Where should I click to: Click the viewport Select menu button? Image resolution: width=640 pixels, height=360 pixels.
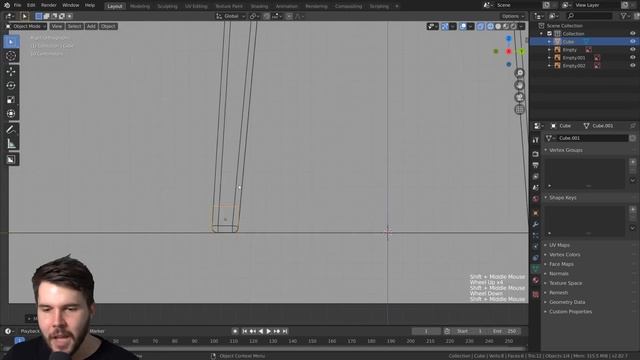pyautogui.click(x=74, y=26)
